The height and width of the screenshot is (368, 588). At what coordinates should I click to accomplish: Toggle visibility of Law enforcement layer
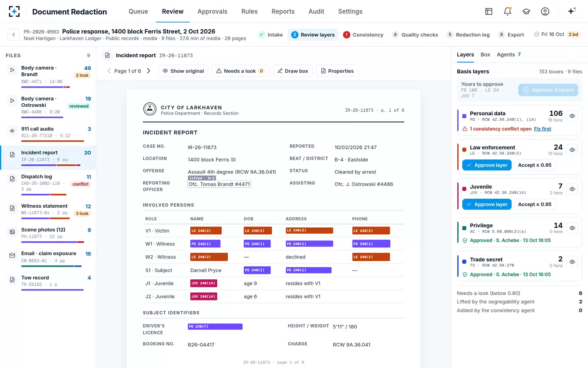pos(572,150)
